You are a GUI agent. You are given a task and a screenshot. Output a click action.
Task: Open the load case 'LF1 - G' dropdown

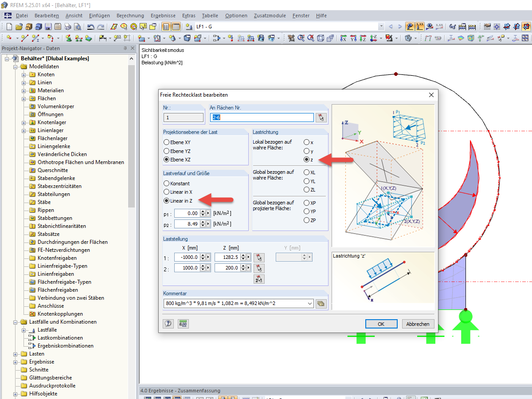pyautogui.click(x=381, y=27)
